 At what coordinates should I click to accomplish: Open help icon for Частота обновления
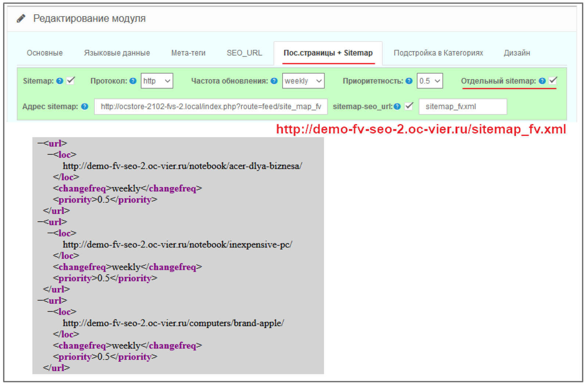(274, 81)
